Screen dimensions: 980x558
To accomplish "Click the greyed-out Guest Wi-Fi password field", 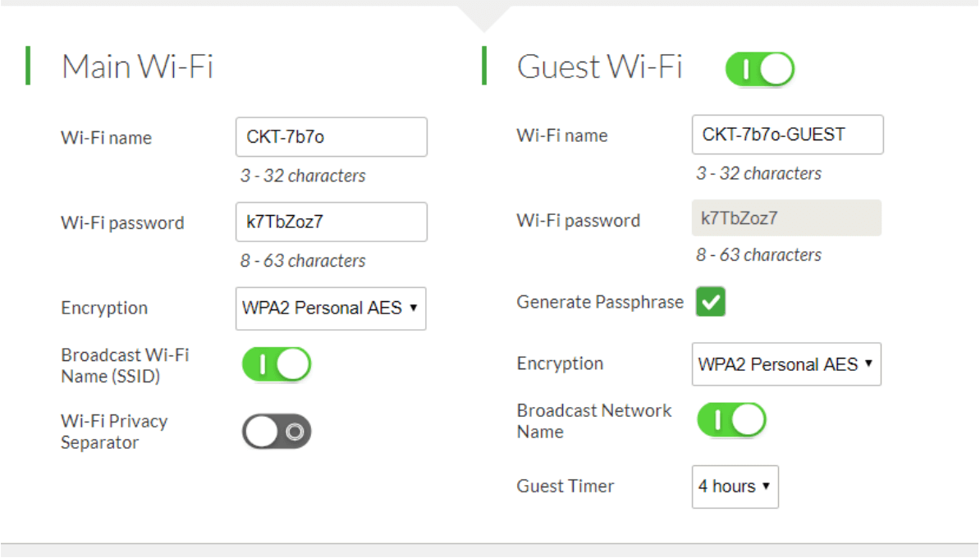I will click(x=786, y=218).
